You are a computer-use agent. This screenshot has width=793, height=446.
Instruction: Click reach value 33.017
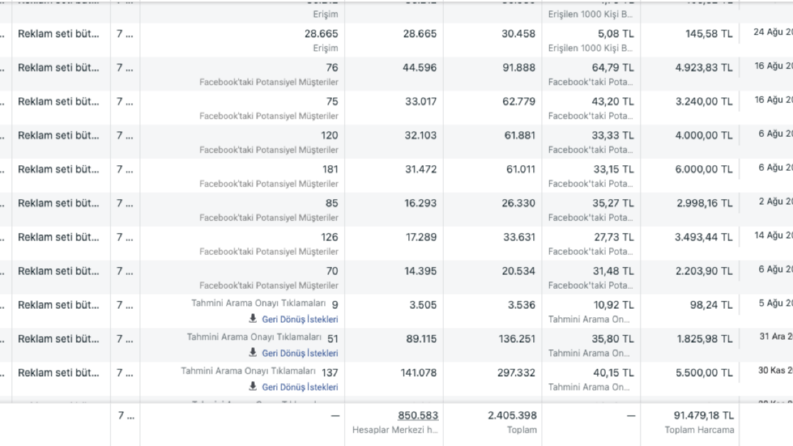pyautogui.click(x=421, y=102)
